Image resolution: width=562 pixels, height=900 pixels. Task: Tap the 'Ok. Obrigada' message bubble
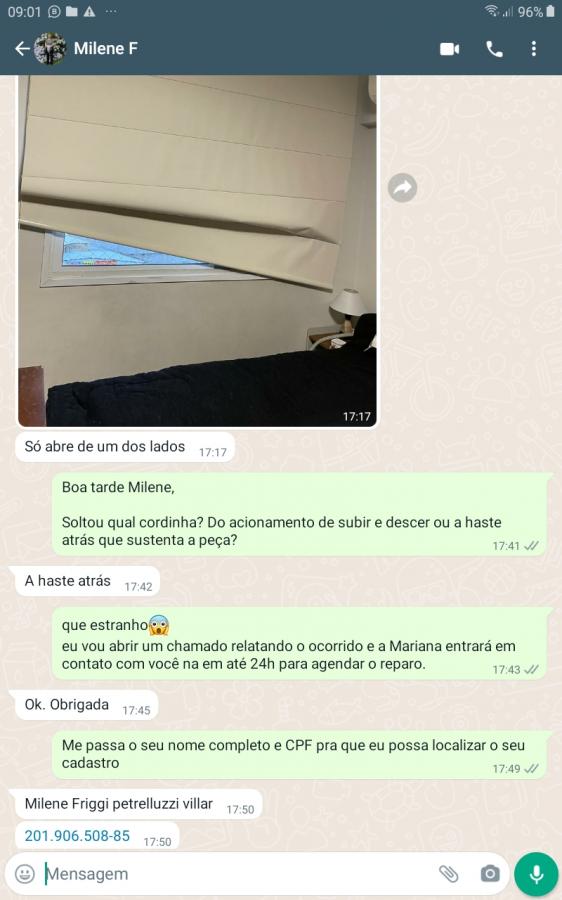[x=86, y=705]
